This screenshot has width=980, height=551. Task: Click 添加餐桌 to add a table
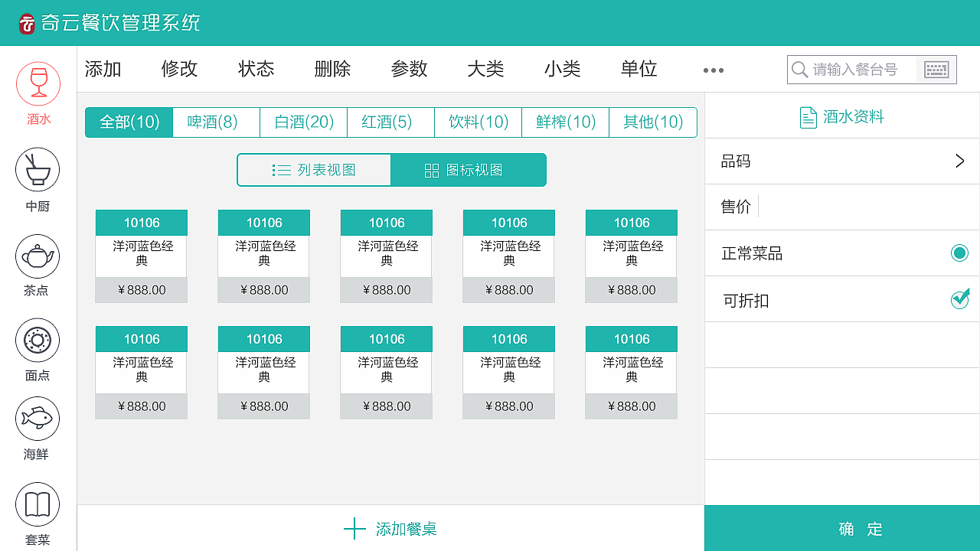coord(390,528)
